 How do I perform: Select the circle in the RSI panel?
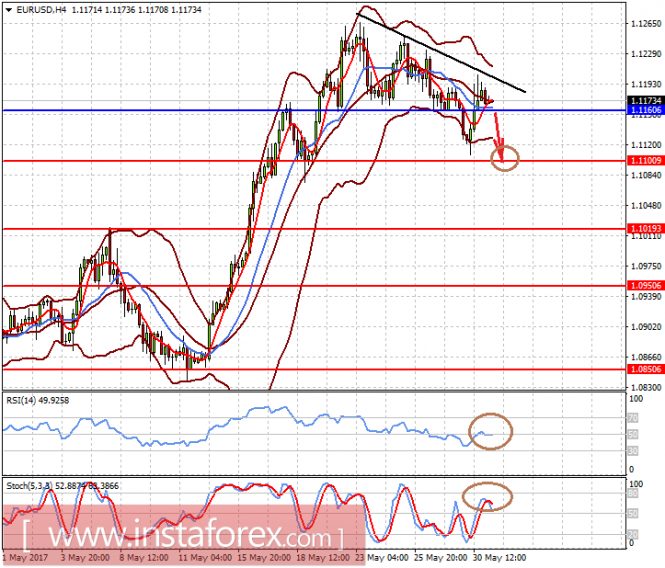[490, 431]
